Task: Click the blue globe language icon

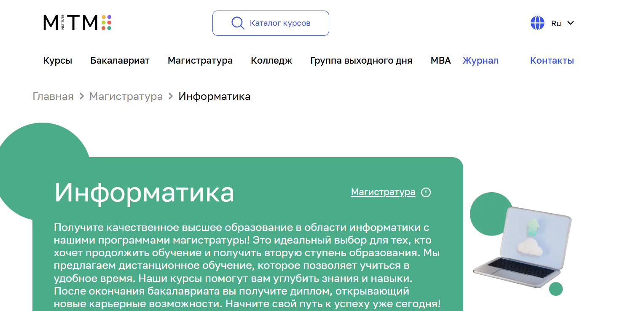Action: point(537,23)
